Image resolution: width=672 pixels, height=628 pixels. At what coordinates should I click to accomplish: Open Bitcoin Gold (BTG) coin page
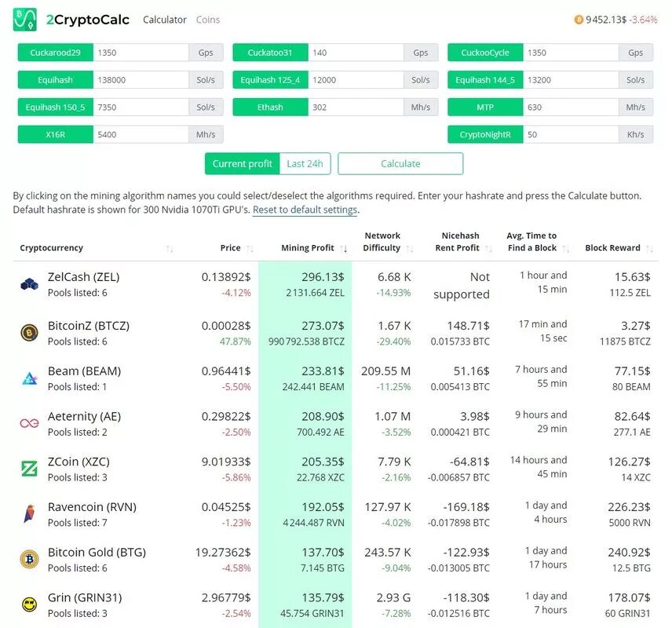click(97, 552)
